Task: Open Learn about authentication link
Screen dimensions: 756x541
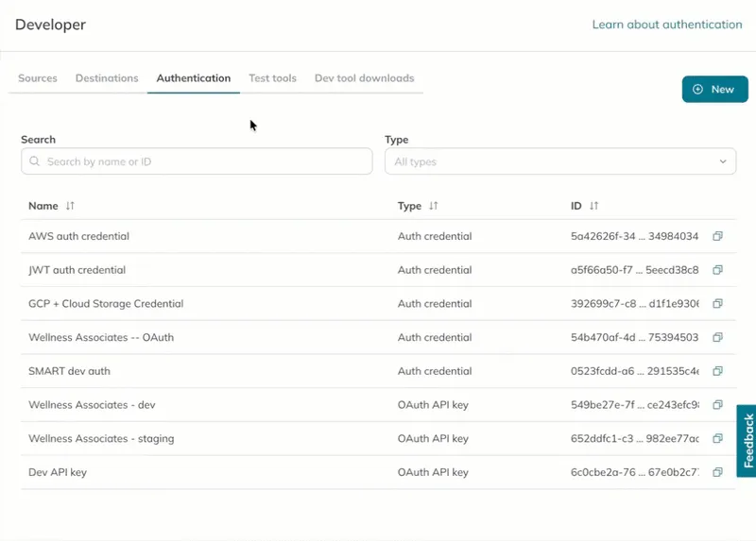Action: point(667,25)
